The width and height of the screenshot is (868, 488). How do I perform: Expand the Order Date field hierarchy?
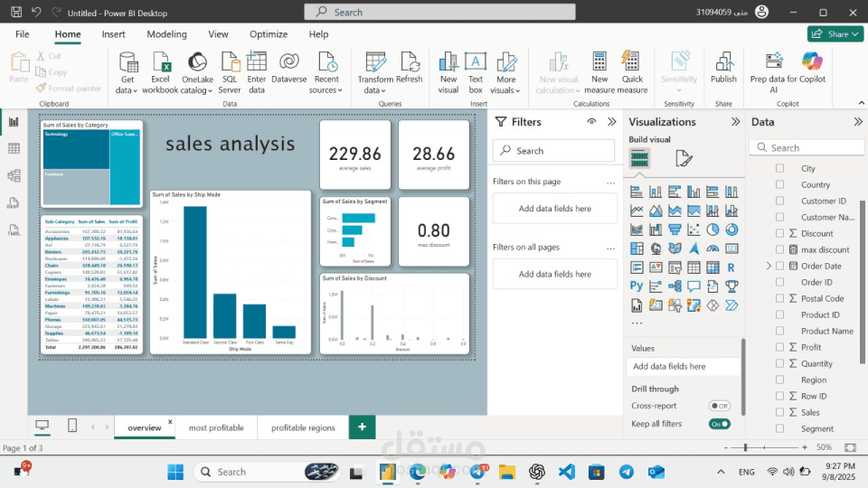coord(769,266)
